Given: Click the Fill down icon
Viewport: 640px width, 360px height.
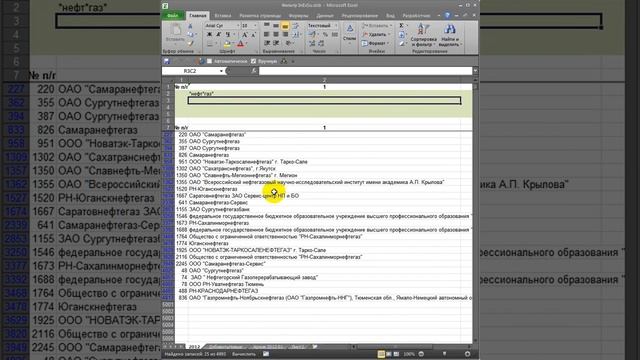Looking at the screenshot, I should coord(402,35).
